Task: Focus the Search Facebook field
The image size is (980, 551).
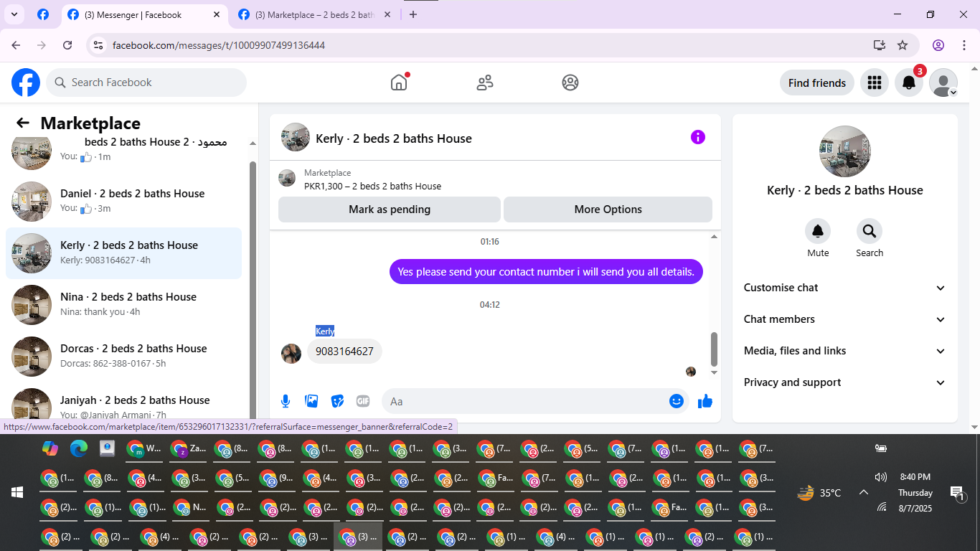Action: (x=146, y=83)
